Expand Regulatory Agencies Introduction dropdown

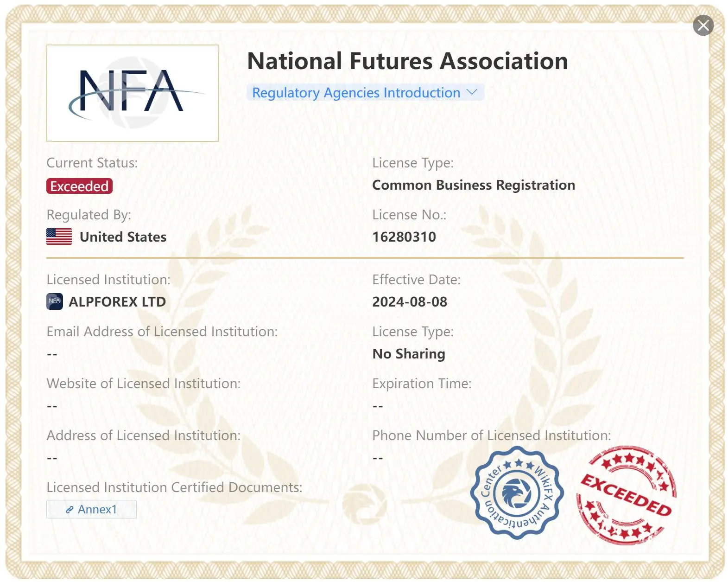click(365, 92)
